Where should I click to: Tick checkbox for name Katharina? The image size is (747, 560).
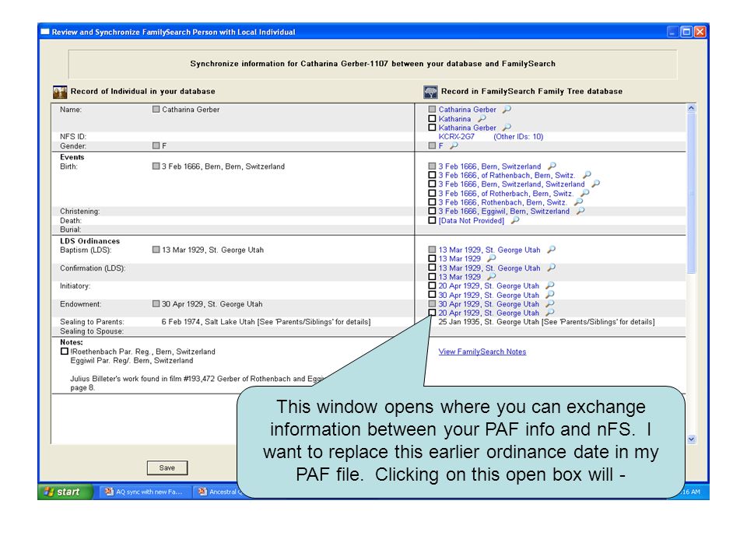[x=432, y=118]
